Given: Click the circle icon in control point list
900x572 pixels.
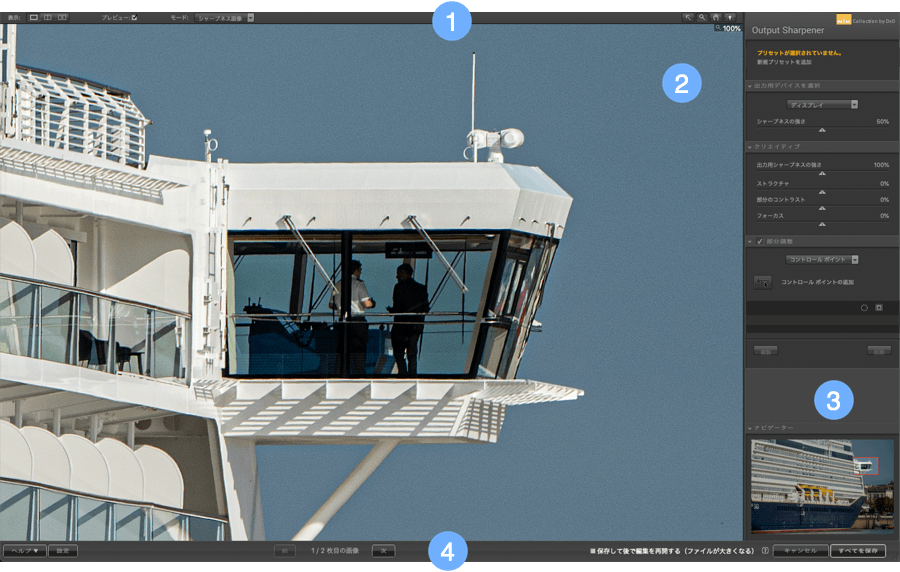Looking at the screenshot, I should coord(864,308).
